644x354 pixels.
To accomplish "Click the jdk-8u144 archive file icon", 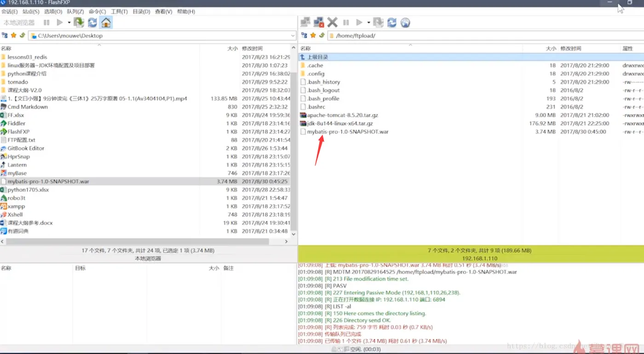I will click(303, 123).
